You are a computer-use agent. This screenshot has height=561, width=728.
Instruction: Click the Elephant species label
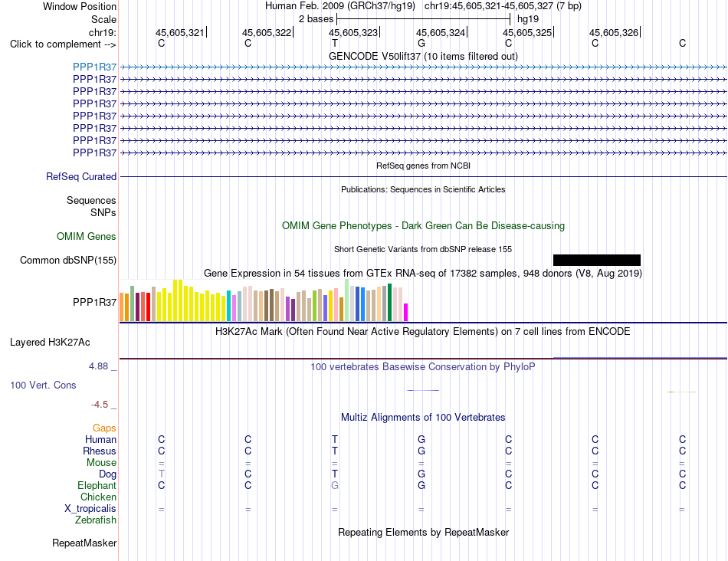[97, 485]
